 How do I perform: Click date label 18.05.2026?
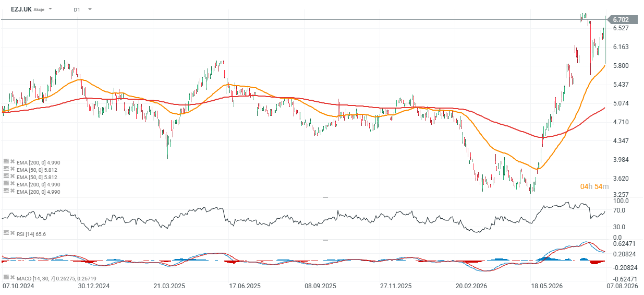(x=547, y=286)
